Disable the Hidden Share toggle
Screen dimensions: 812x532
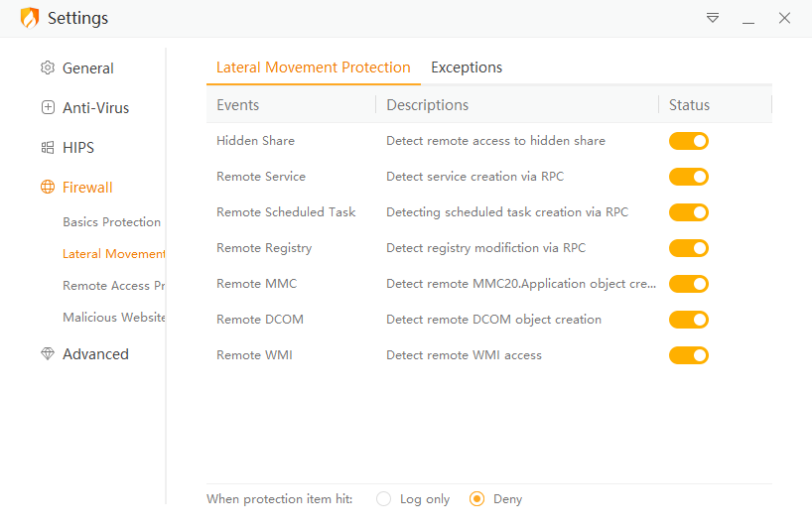point(688,141)
